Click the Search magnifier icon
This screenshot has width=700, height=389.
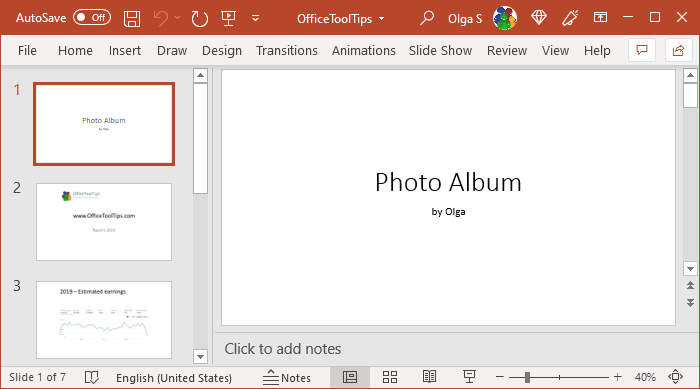(x=427, y=18)
